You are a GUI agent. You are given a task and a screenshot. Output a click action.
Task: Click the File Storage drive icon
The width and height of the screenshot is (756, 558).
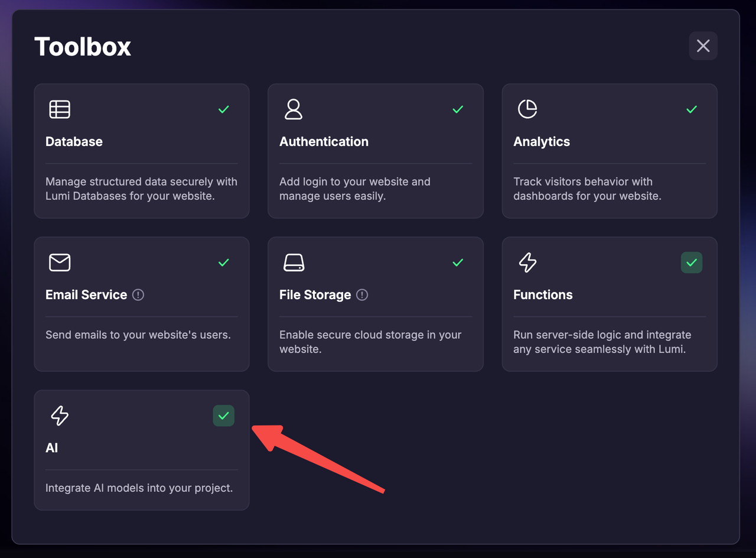pos(294,262)
